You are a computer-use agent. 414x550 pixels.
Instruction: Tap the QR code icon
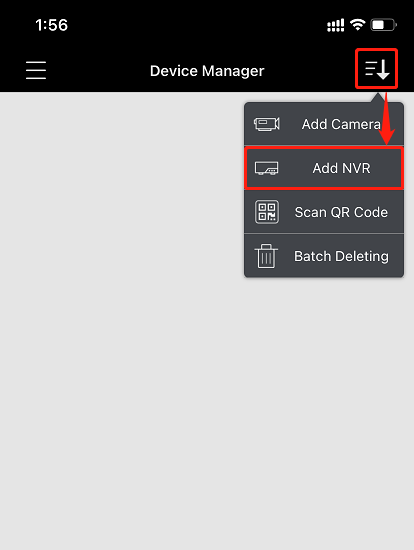[x=267, y=212]
